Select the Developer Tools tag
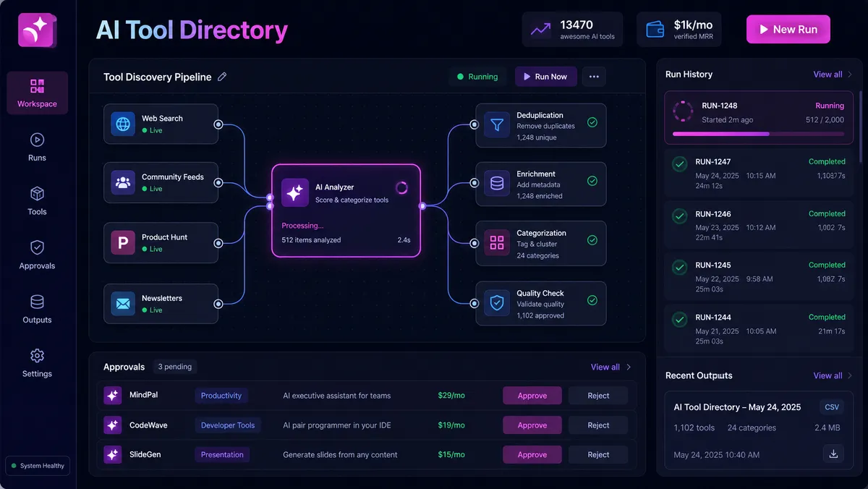 point(228,425)
